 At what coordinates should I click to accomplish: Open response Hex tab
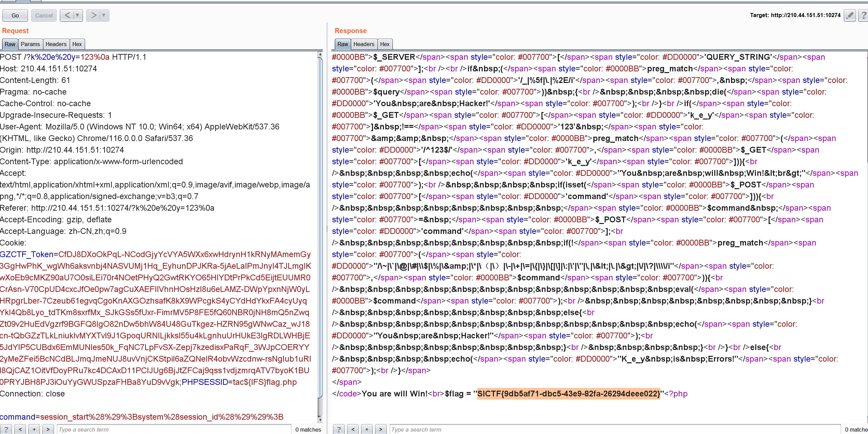point(385,44)
